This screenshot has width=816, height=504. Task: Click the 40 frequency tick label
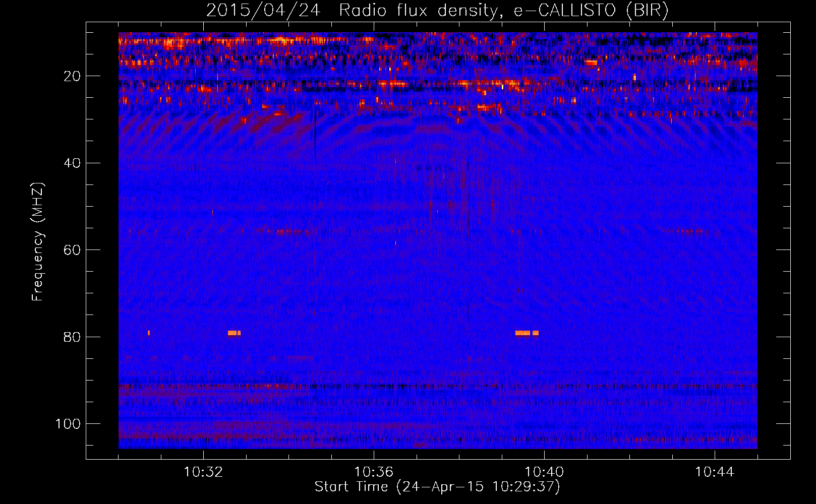[x=72, y=163]
